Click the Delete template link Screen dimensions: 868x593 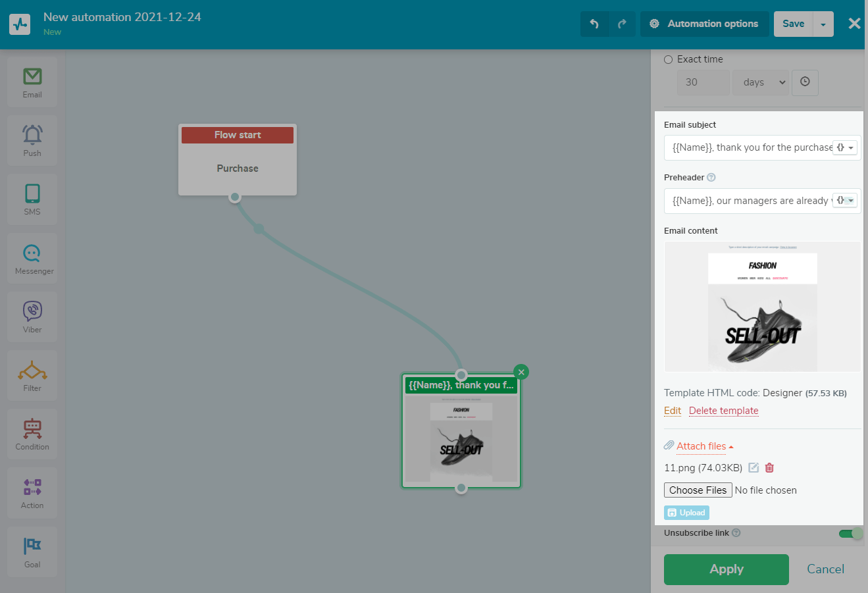click(723, 411)
